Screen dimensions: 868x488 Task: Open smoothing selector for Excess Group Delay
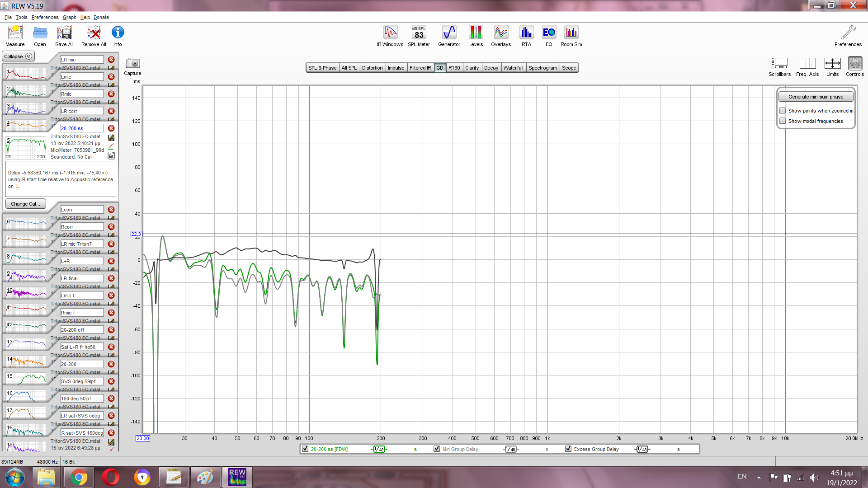pos(642,449)
